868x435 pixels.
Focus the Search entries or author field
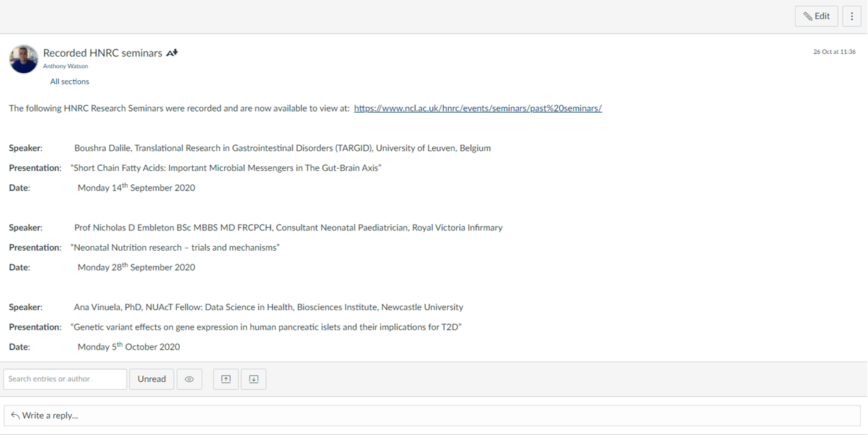coord(65,379)
